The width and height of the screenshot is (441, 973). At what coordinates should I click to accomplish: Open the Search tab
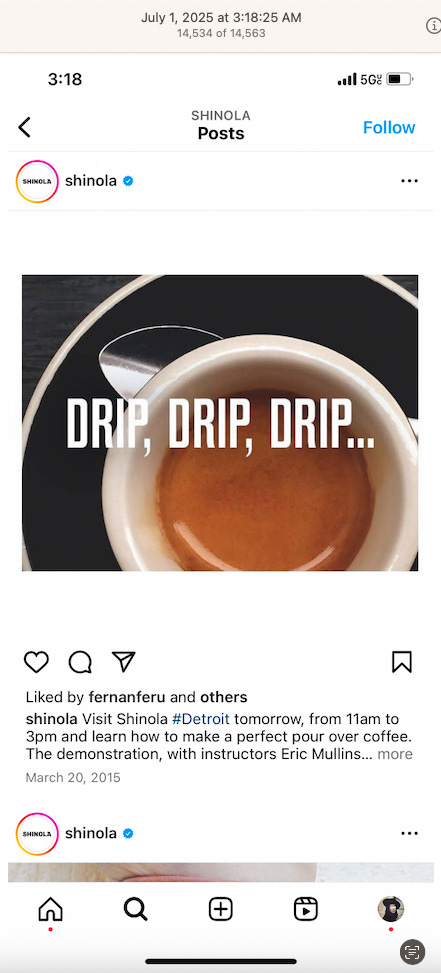(135, 910)
